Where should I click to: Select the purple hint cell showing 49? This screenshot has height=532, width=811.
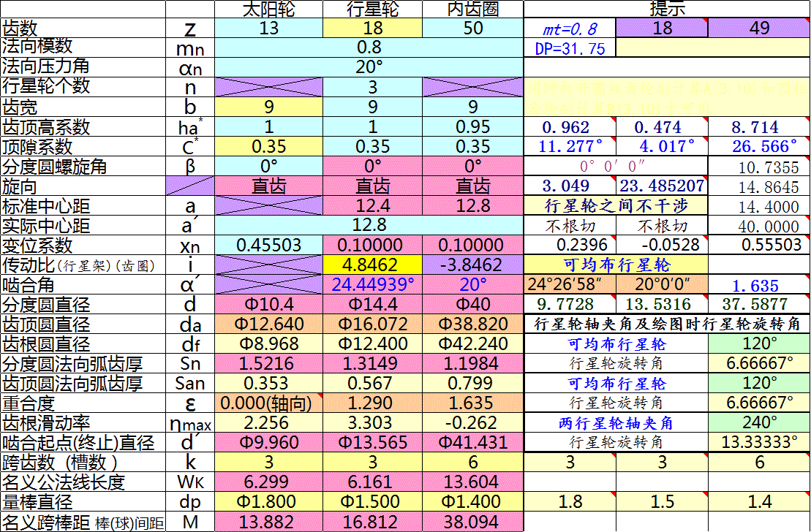click(x=759, y=27)
